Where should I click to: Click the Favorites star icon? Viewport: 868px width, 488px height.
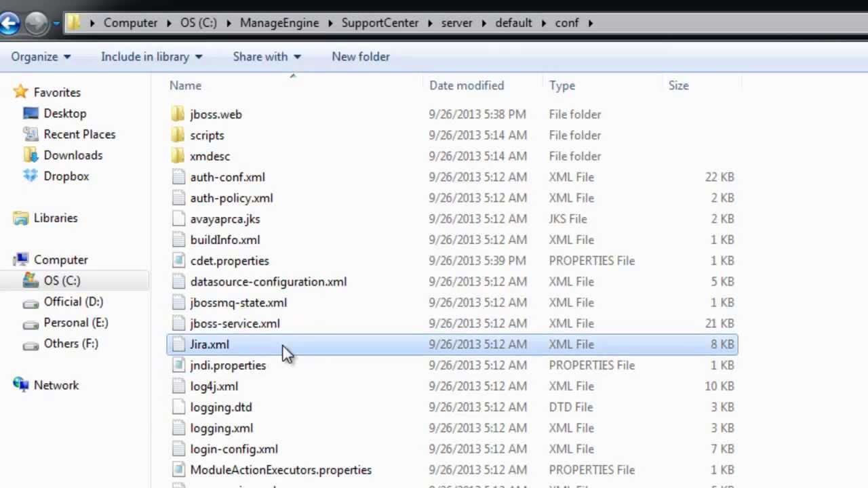click(x=21, y=92)
